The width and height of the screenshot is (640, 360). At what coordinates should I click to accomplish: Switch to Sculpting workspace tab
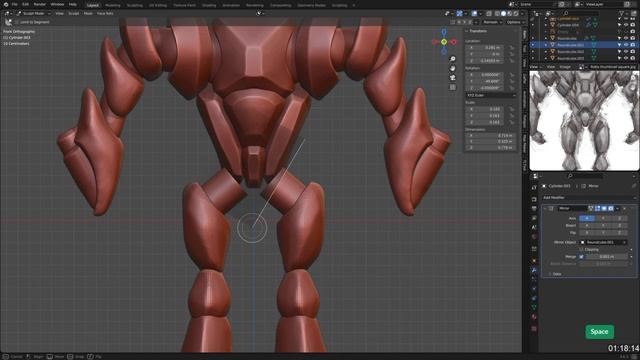tap(134, 5)
